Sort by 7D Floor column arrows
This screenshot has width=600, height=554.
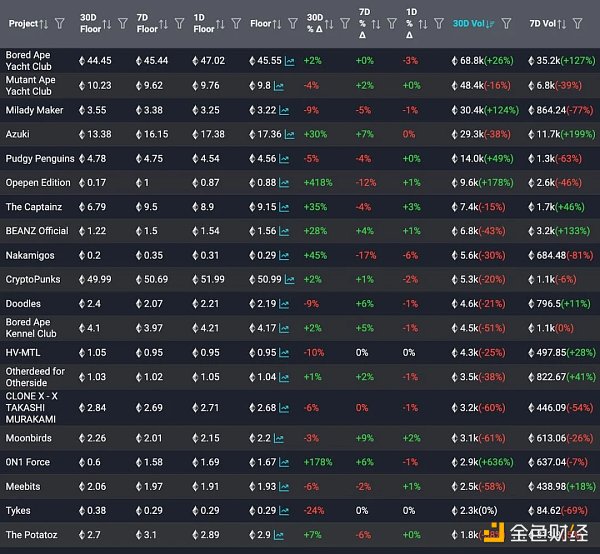[163, 24]
